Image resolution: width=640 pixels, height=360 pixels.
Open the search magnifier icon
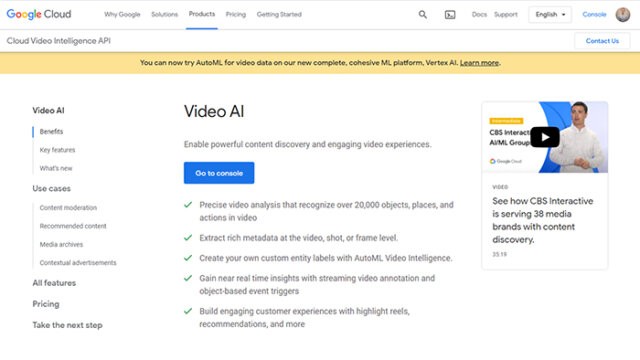pos(422,15)
